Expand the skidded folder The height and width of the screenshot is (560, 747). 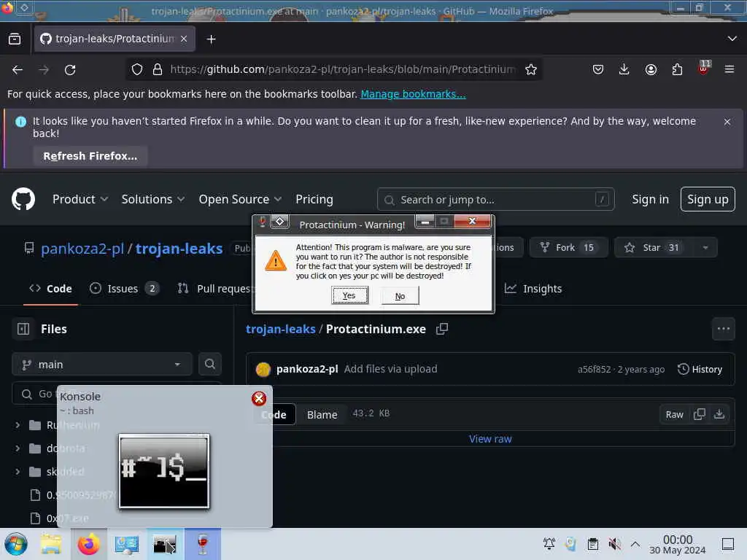tap(18, 472)
